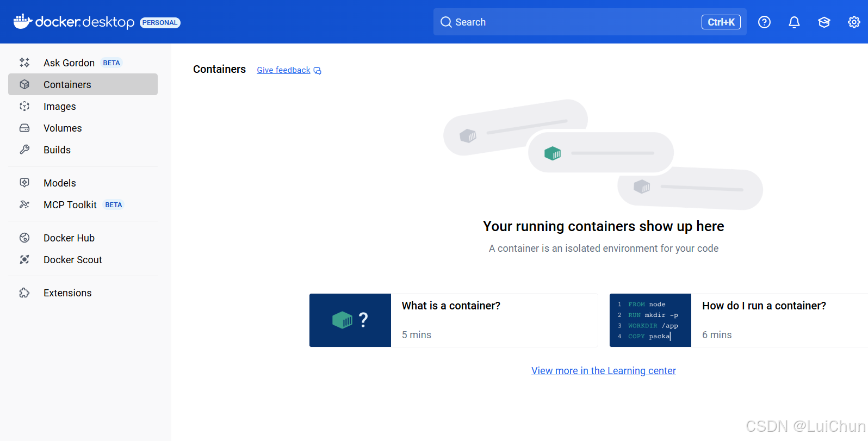
Task: Click the Images icon in sidebar
Action: [x=24, y=106]
